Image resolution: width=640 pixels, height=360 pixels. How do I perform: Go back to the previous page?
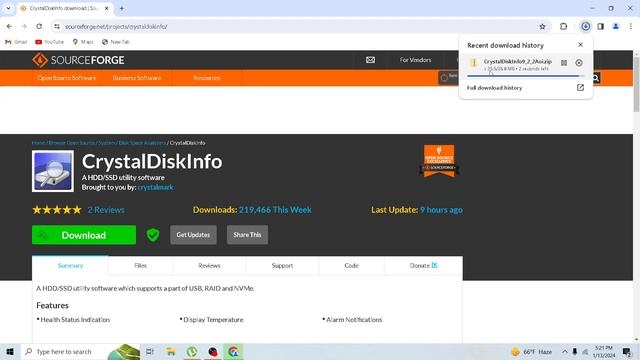tap(9, 27)
